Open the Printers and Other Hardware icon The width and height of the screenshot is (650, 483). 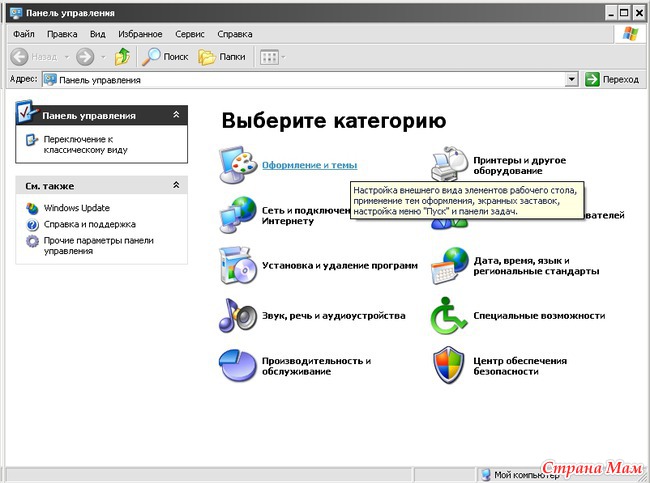click(450, 163)
